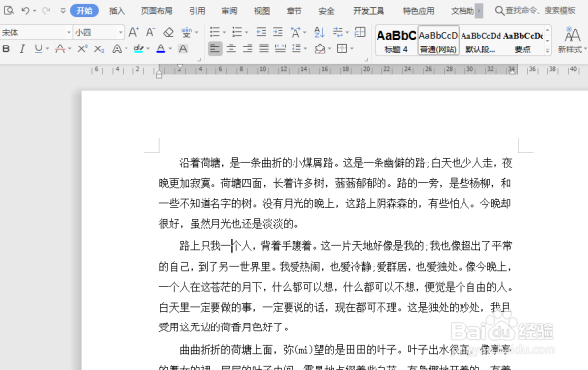Open the quick access toolbar customize arrow

(63, 11)
